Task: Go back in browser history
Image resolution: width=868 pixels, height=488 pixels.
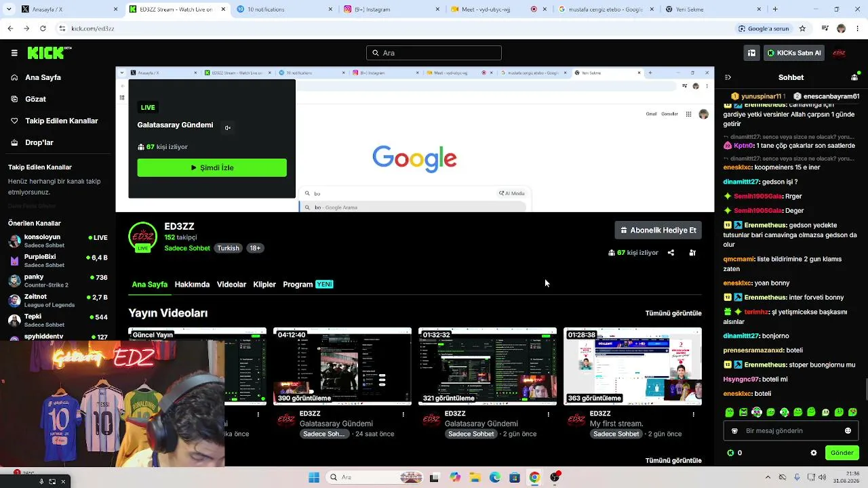Action: 10,28
